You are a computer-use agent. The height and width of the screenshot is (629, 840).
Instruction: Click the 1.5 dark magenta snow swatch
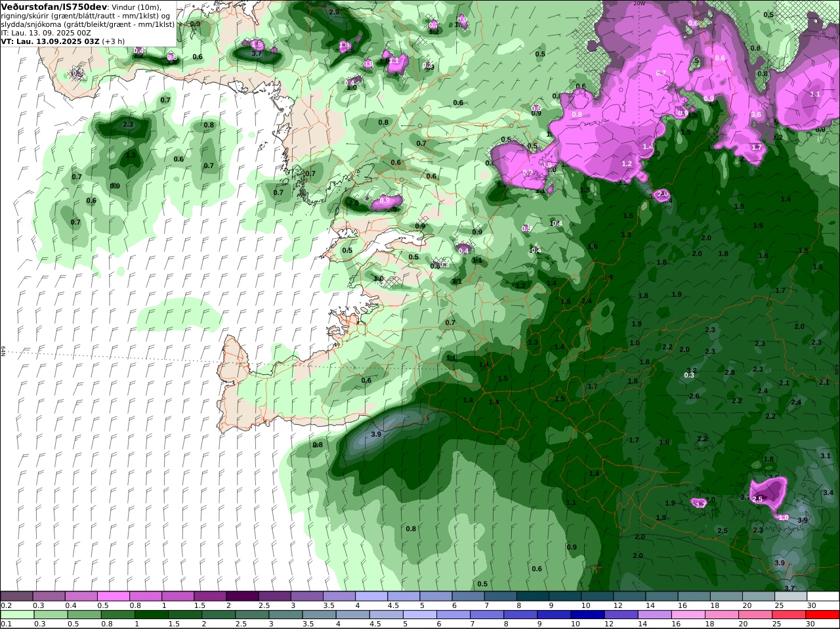pos(210,596)
